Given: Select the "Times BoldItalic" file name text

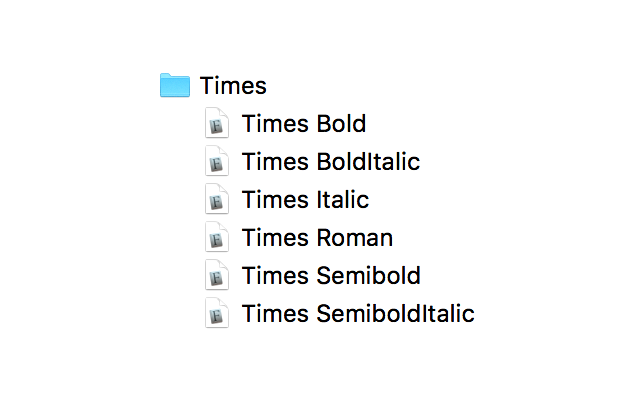Looking at the screenshot, I should 331,162.
